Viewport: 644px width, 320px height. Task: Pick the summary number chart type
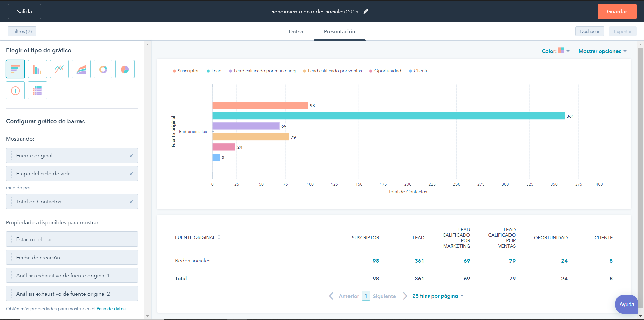pyautogui.click(x=15, y=91)
